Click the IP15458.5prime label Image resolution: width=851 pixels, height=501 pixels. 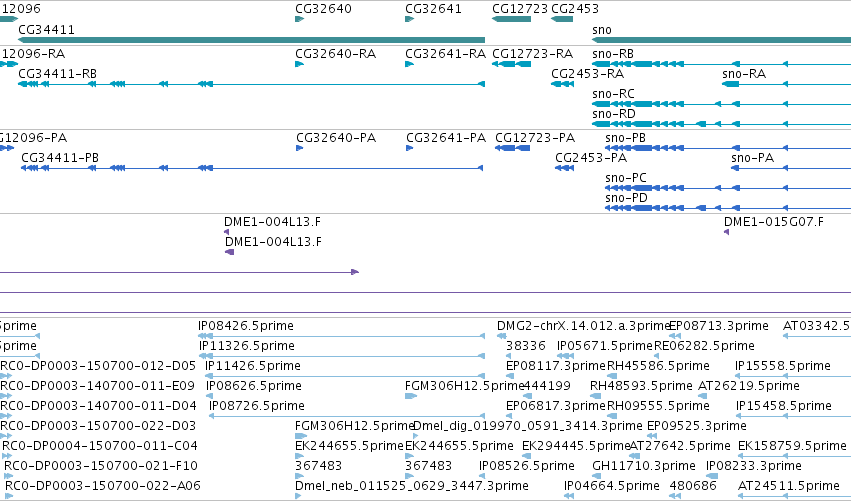coord(784,406)
